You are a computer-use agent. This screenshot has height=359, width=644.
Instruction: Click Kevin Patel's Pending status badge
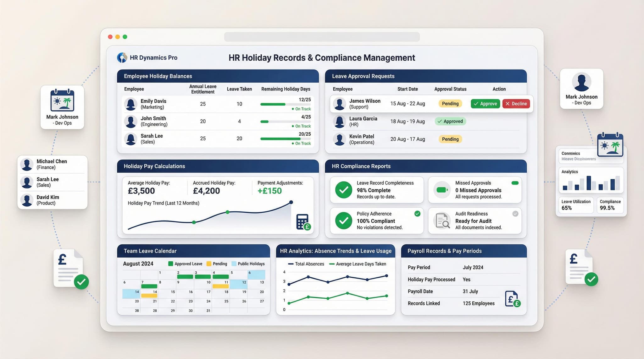(450, 139)
